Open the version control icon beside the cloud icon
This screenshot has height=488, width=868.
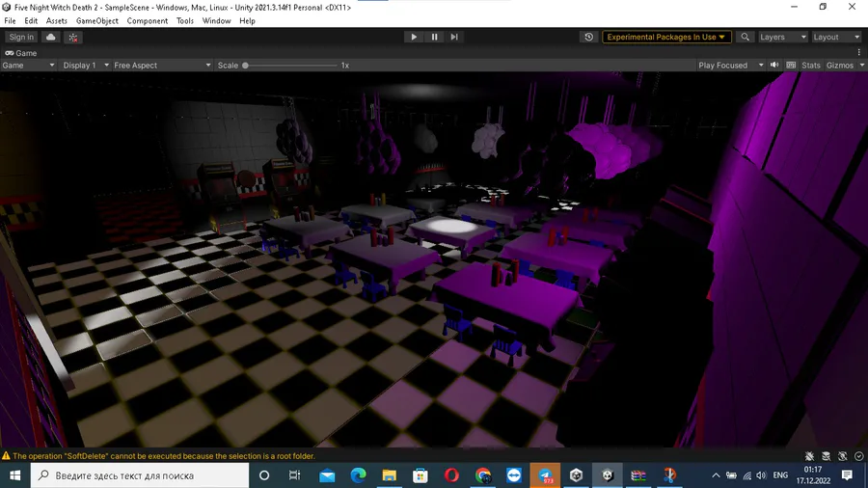point(73,37)
